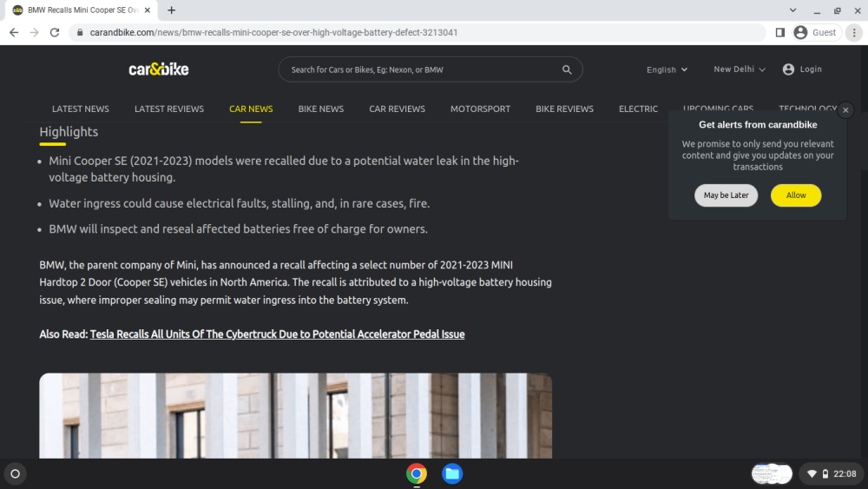Open BIKE NEWS section

click(320, 109)
